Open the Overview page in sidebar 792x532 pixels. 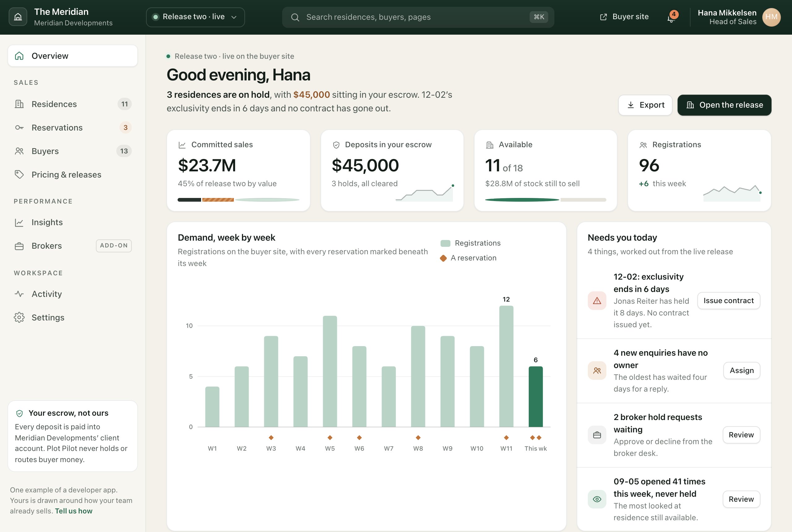point(73,56)
